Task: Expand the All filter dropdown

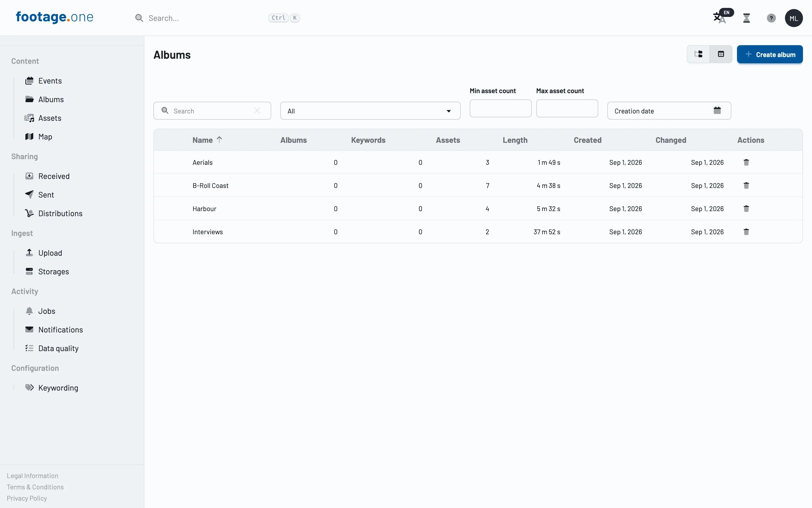Action: coord(370,111)
